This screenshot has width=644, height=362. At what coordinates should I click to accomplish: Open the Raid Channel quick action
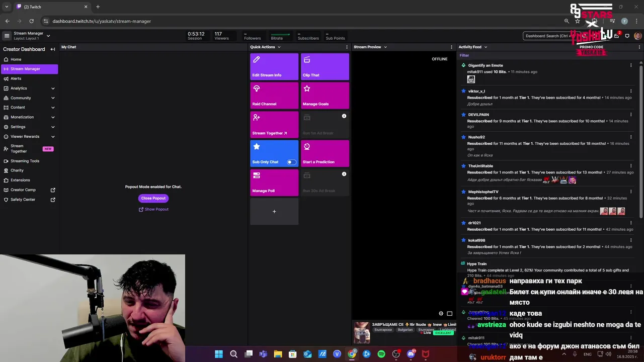click(274, 96)
